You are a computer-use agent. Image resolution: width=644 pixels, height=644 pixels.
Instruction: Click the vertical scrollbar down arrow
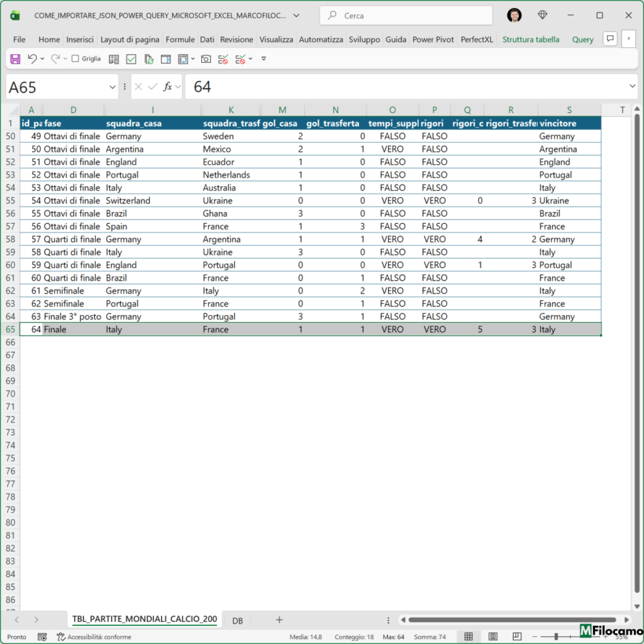636,606
